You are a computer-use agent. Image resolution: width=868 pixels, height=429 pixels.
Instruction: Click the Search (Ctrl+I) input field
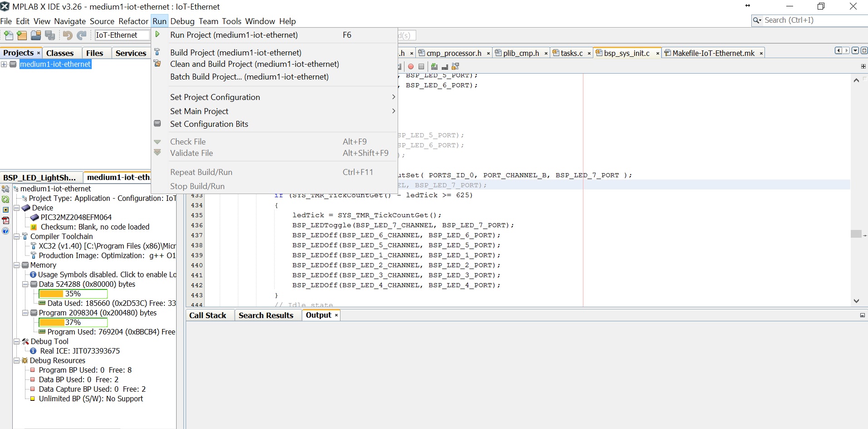point(815,20)
